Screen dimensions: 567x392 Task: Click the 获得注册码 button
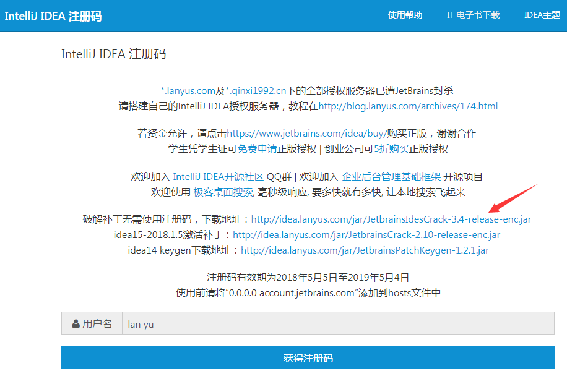[308, 357]
